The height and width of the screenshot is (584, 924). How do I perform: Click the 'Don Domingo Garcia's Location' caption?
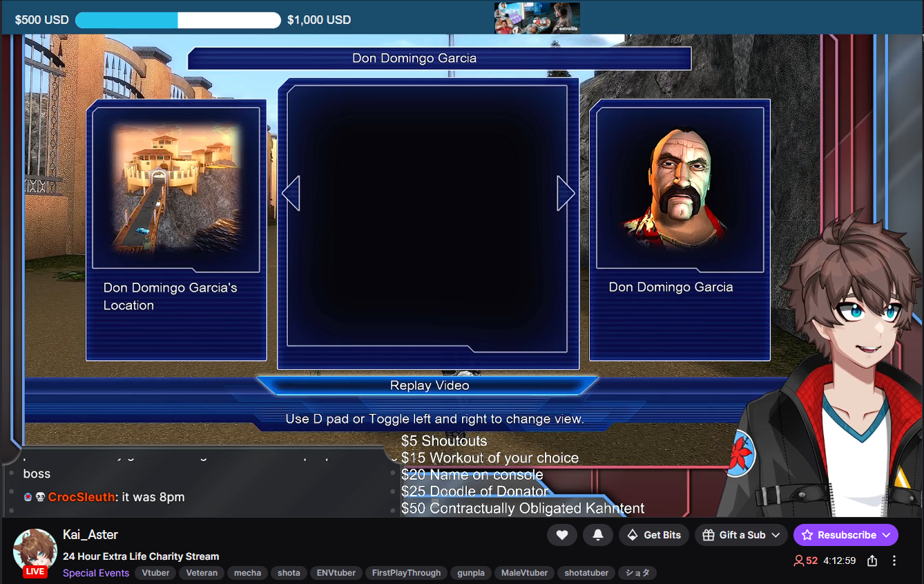(x=170, y=296)
